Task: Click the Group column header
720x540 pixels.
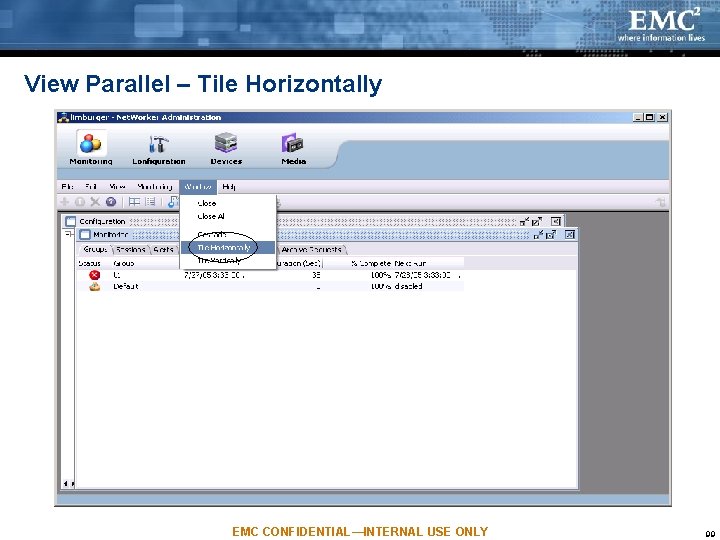Action: pyautogui.click(x=124, y=263)
